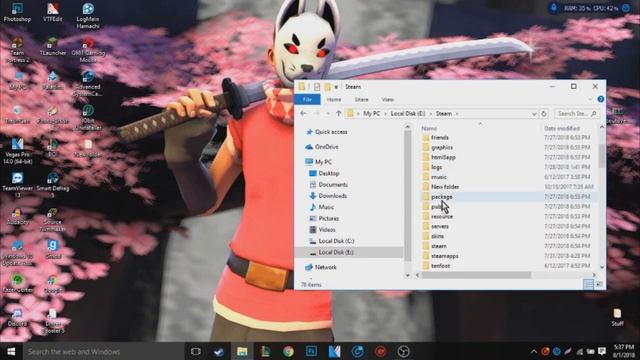Open the VTFEdit desktop icon

[x=53, y=12]
